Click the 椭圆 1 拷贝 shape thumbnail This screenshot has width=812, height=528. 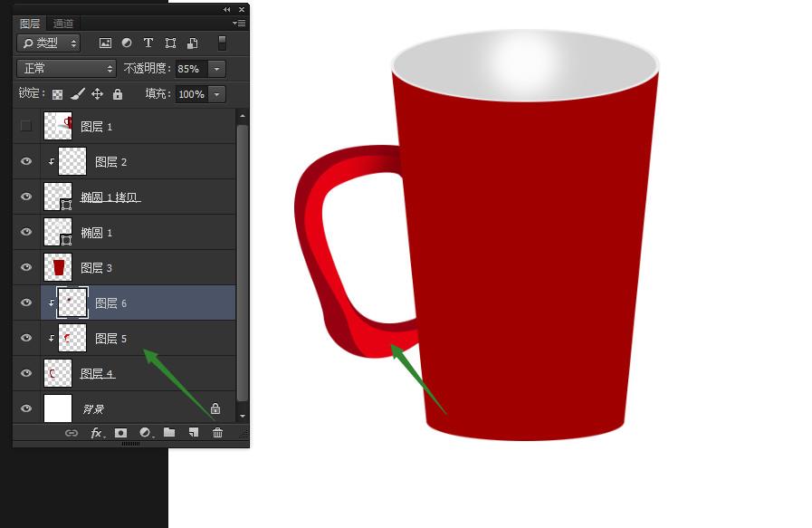57,197
